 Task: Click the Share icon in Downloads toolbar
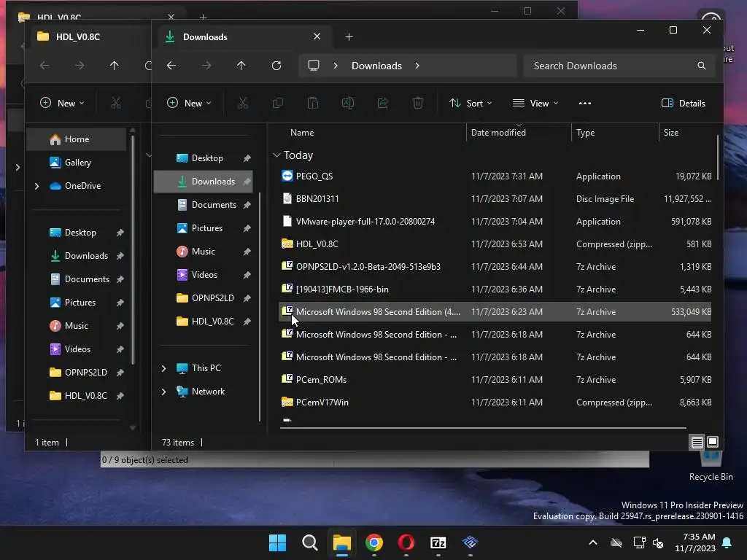pos(383,103)
